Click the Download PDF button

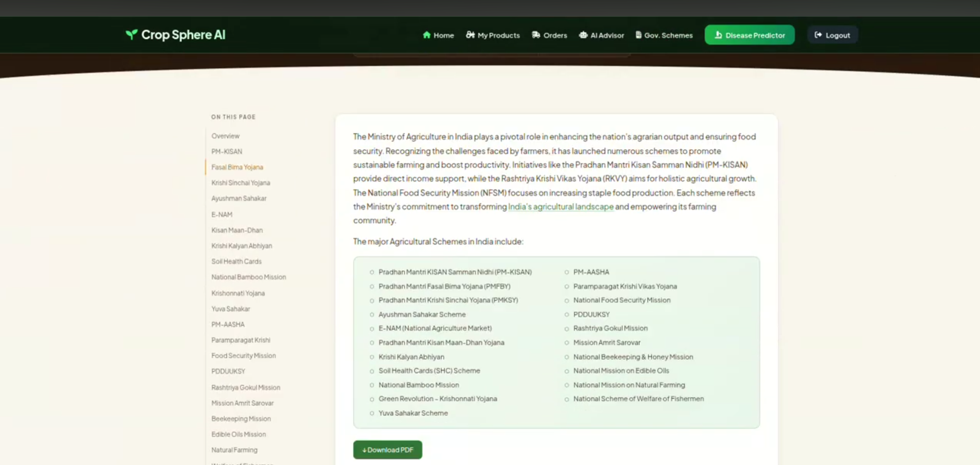tap(387, 450)
